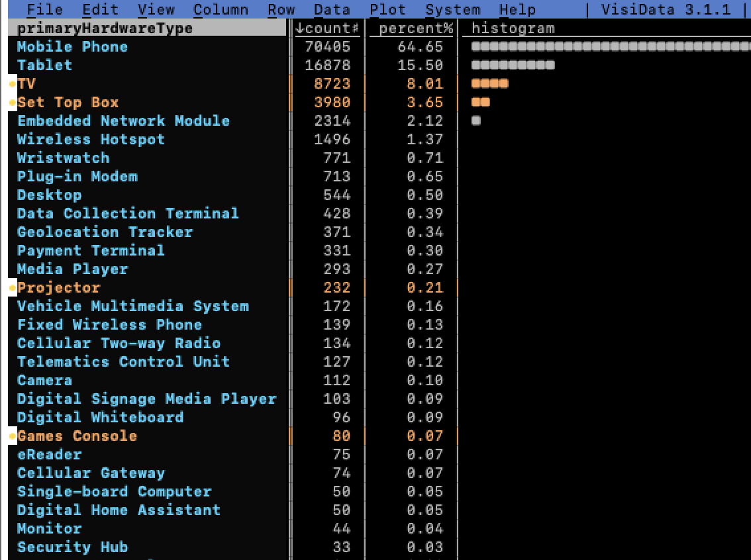
Task: Click the orange histogram bar for TV
Action: (489, 84)
